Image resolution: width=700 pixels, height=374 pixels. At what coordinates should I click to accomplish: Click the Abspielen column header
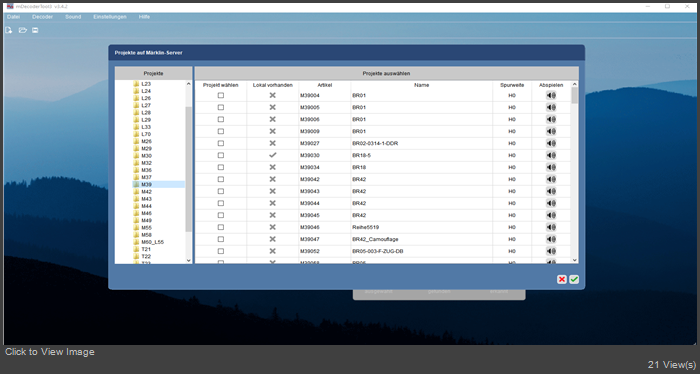[551, 85]
